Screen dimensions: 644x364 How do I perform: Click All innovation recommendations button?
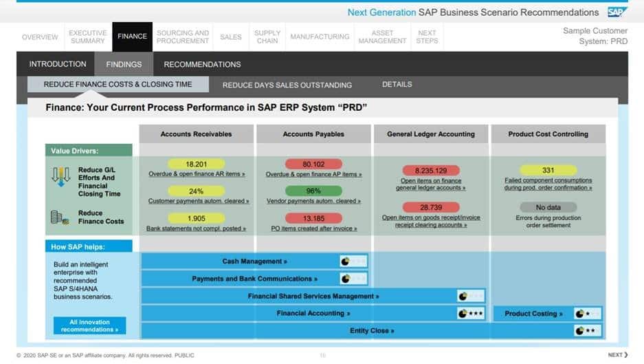(x=89, y=326)
